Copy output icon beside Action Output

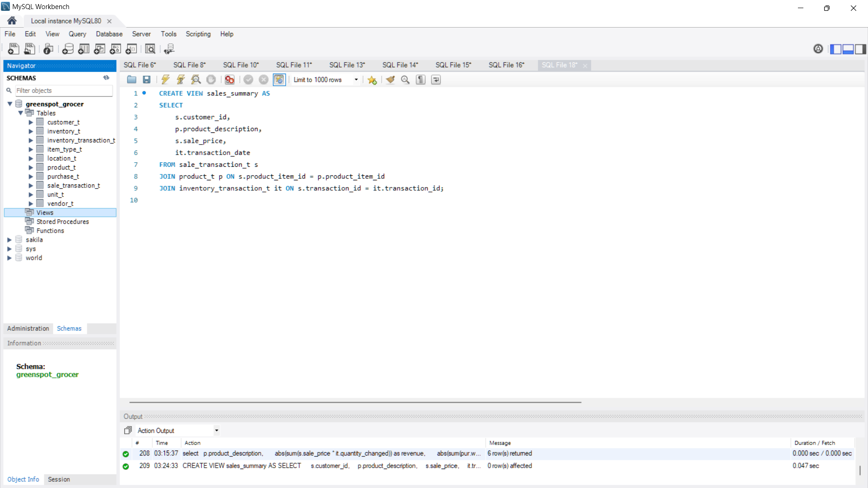pyautogui.click(x=128, y=431)
